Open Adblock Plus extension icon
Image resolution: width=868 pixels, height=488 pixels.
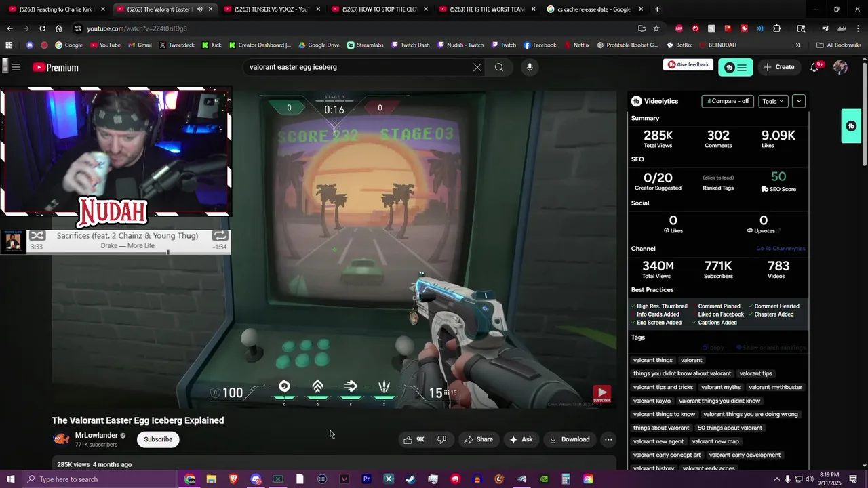[x=679, y=28]
